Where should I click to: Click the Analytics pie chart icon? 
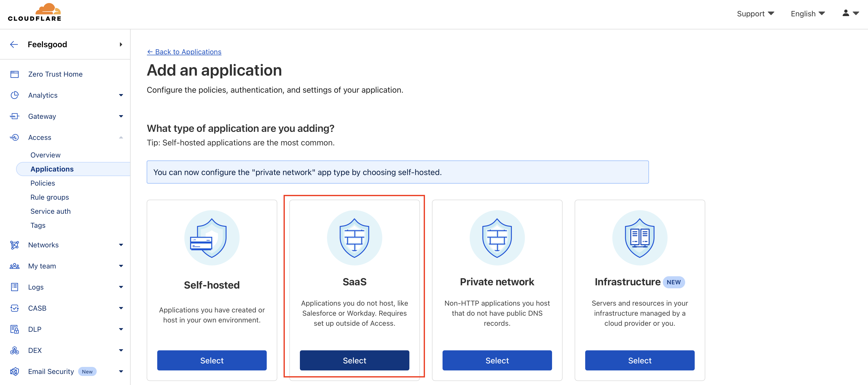click(15, 95)
